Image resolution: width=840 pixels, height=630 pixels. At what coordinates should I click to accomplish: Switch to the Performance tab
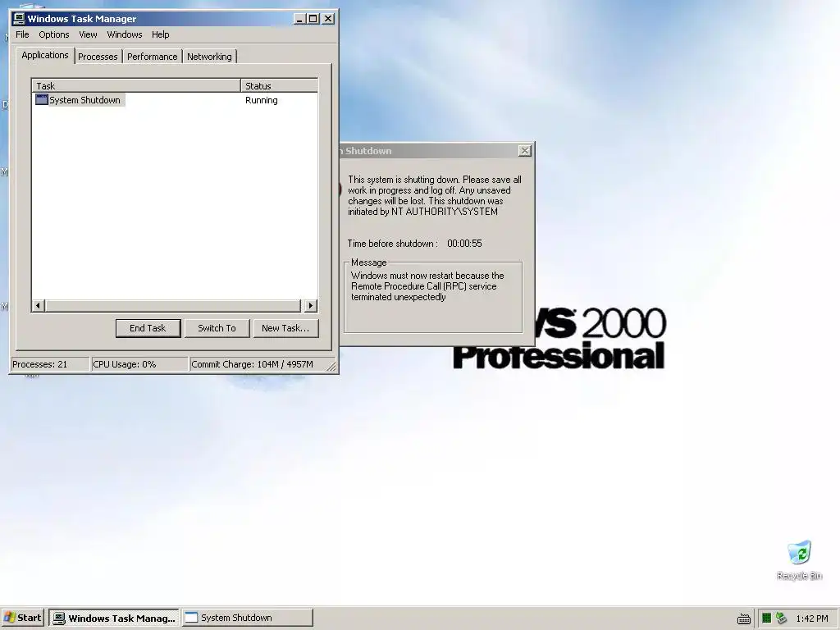tap(152, 57)
